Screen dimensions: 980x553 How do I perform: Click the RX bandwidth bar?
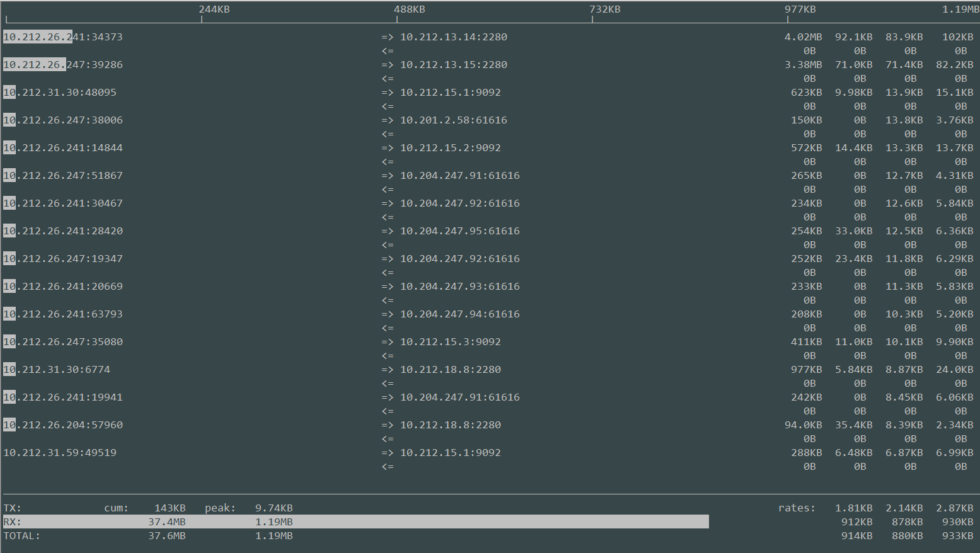coord(356,522)
